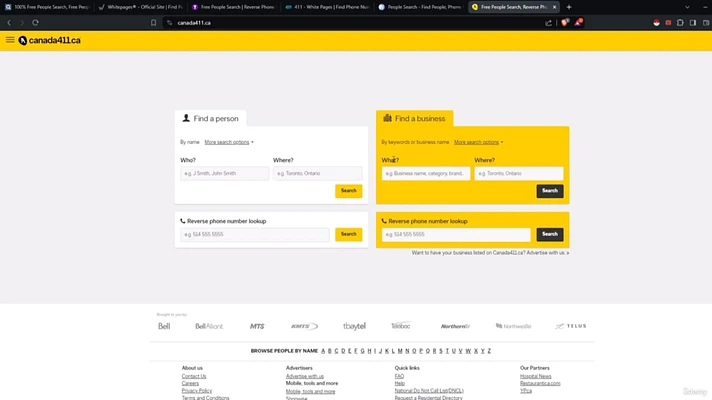Select the Find a person tab
The width and height of the screenshot is (712, 400).
click(x=209, y=118)
